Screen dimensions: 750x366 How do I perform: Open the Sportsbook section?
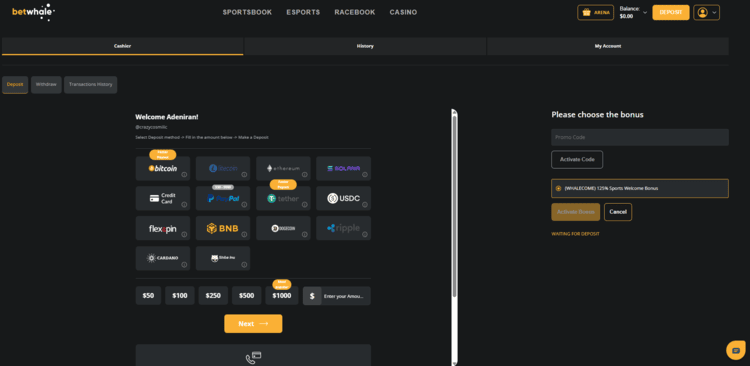click(x=247, y=12)
